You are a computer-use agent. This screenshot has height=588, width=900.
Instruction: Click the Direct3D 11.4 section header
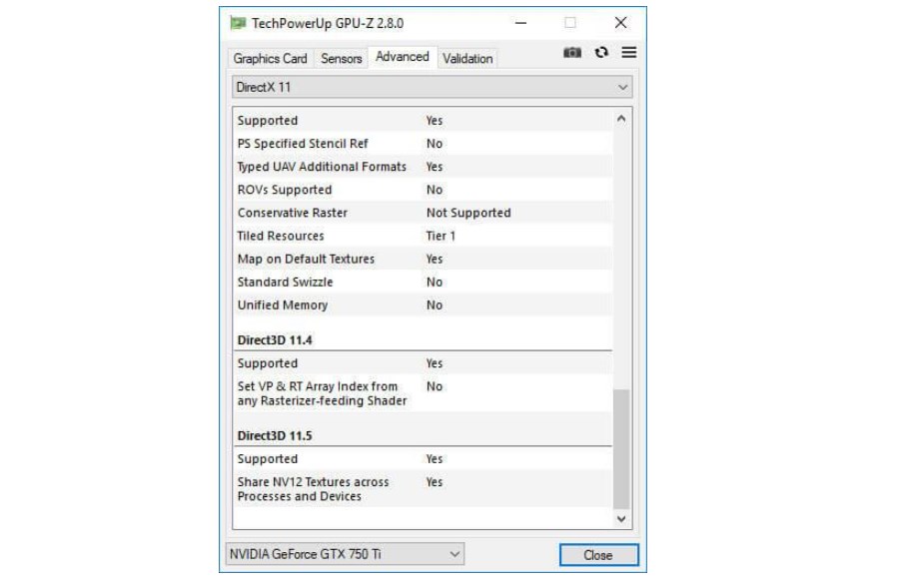(275, 340)
